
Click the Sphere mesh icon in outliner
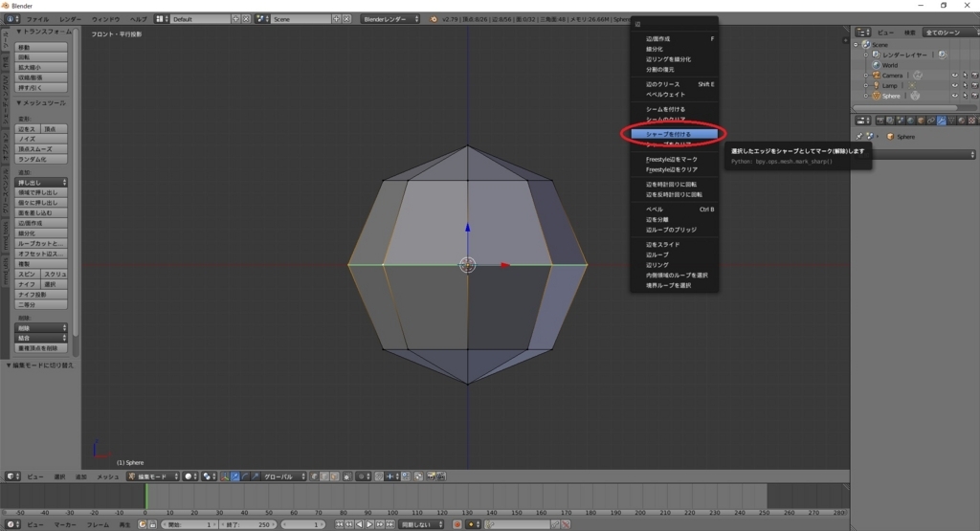click(x=877, y=96)
